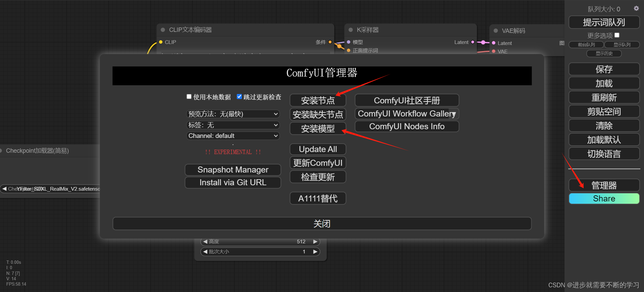
Task: Click the Checkpoint加载器(简易) node title
Action: click(37, 151)
